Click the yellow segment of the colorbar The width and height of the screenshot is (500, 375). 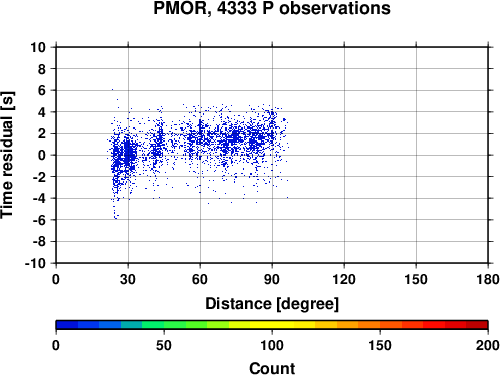click(x=272, y=325)
